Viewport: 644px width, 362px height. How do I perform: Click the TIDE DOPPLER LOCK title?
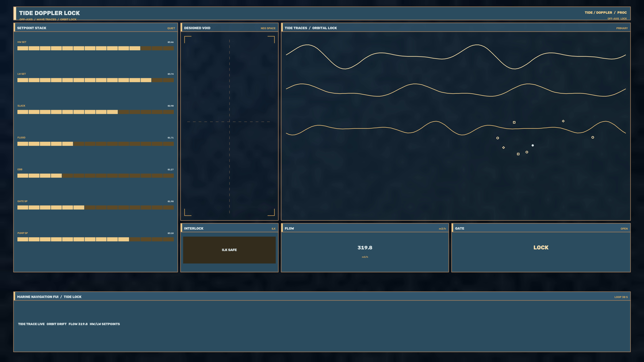[x=49, y=13]
